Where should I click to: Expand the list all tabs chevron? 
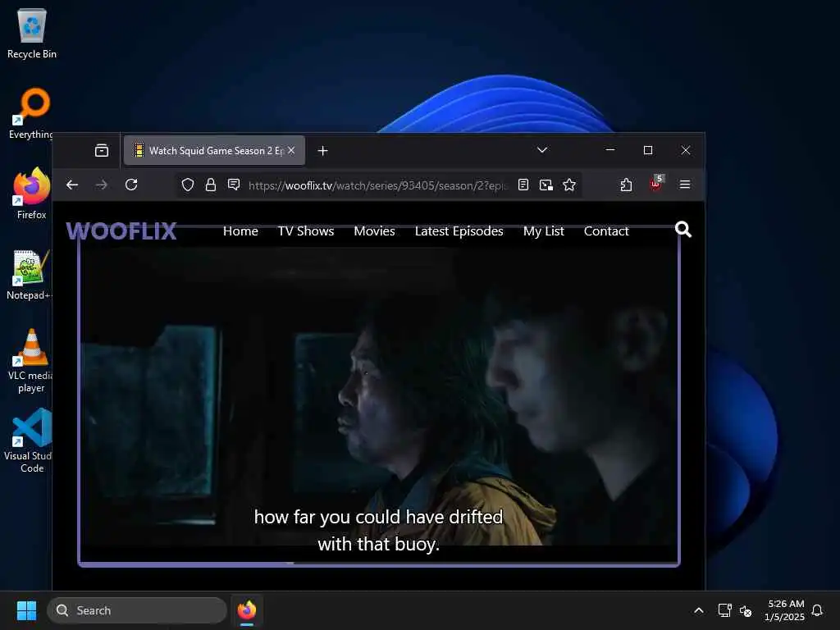tap(542, 150)
